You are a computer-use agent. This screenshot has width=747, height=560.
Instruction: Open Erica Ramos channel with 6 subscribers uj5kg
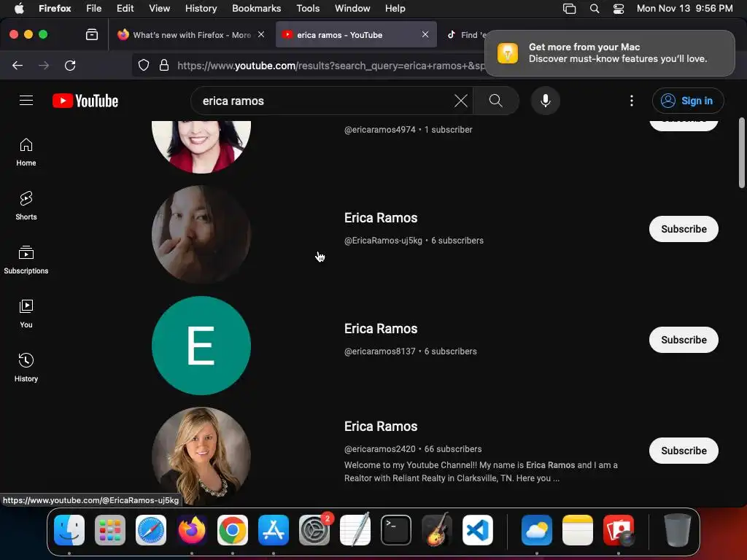click(381, 218)
